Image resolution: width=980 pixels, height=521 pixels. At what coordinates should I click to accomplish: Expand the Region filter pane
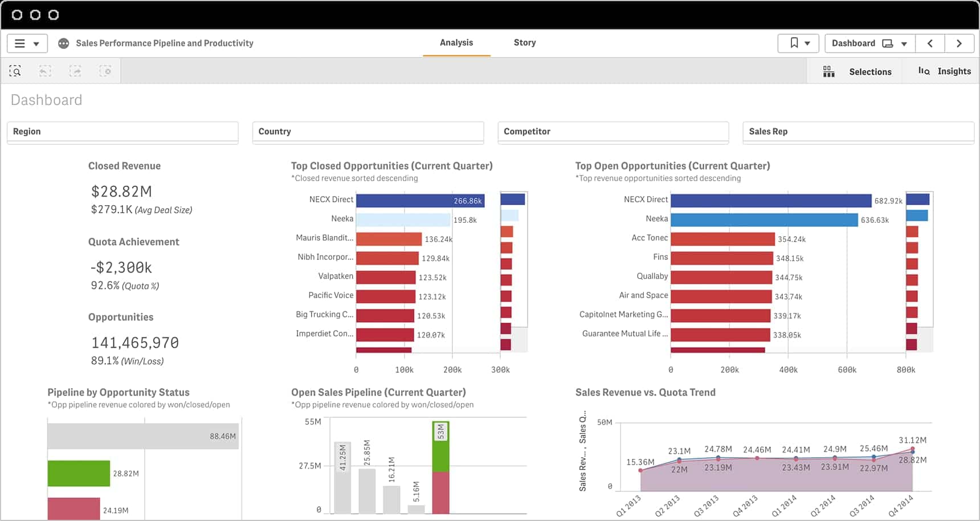[122, 132]
